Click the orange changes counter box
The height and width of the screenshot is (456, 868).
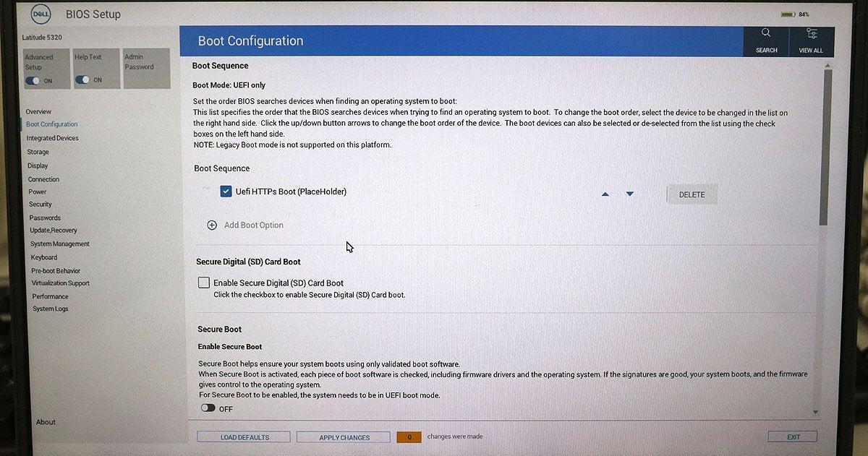coord(409,437)
